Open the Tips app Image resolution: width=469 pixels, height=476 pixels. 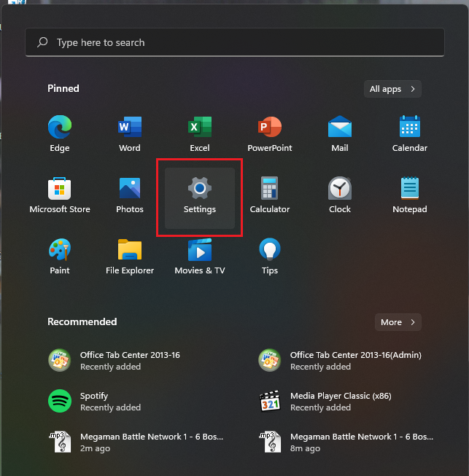point(270,256)
